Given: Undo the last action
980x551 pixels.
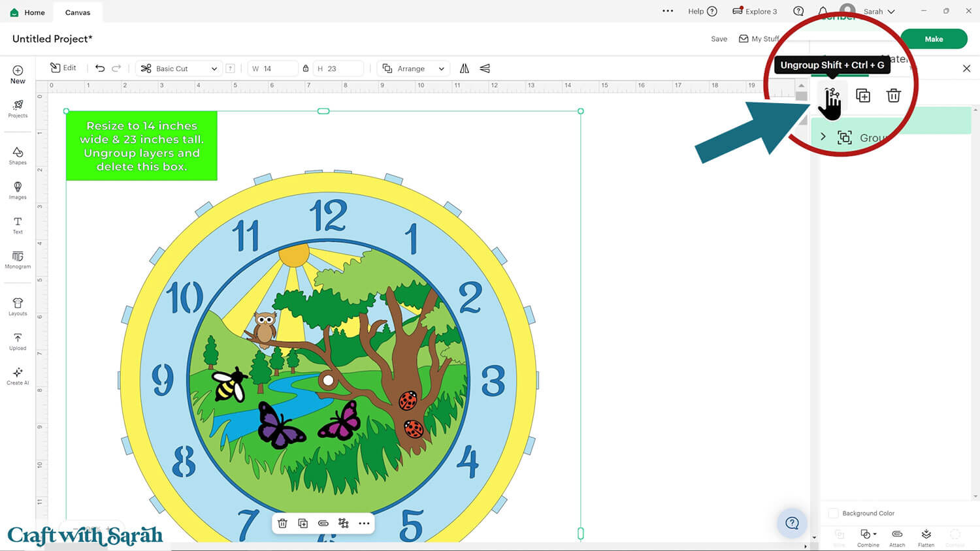Looking at the screenshot, I should [100, 68].
